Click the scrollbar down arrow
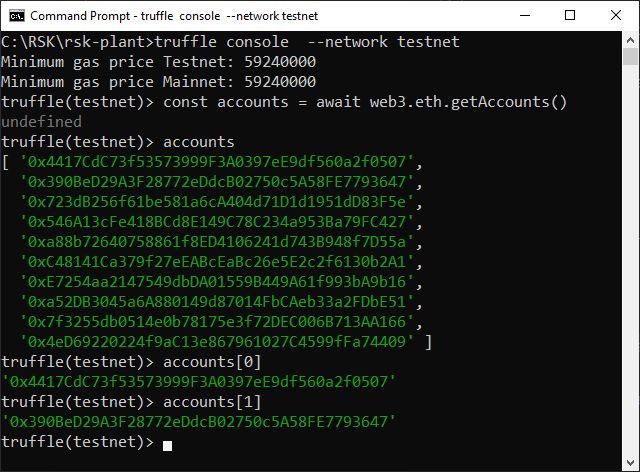The width and height of the screenshot is (640, 472). coord(630,462)
